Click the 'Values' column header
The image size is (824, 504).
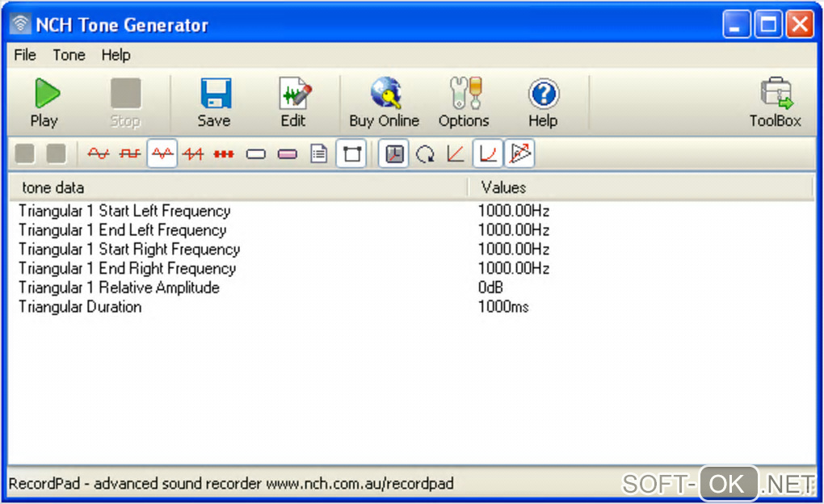[640, 187]
